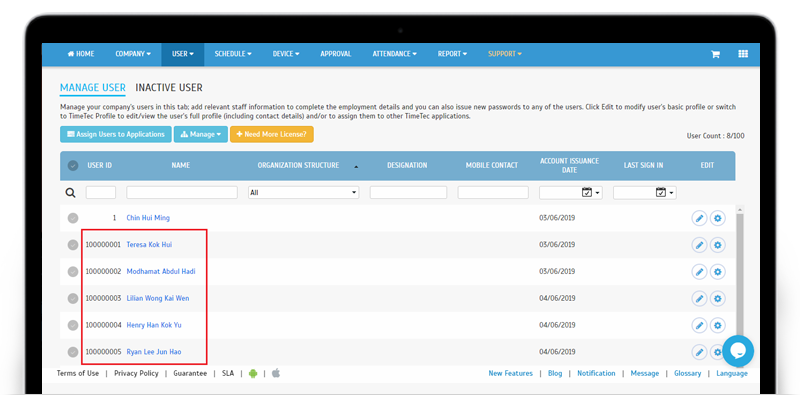The width and height of the screenshot is (800, 395).
Task: Select the Lilian Wong Kai Wen row checkbox
Action: 73,298
